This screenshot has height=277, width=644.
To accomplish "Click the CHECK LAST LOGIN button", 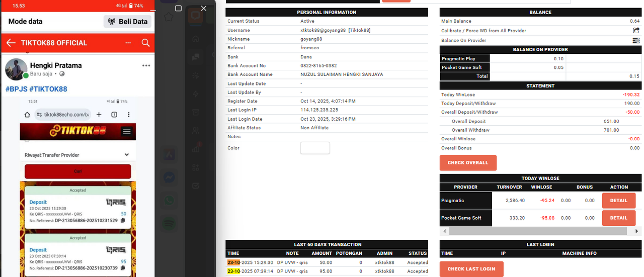I will (x=471, y=269).
